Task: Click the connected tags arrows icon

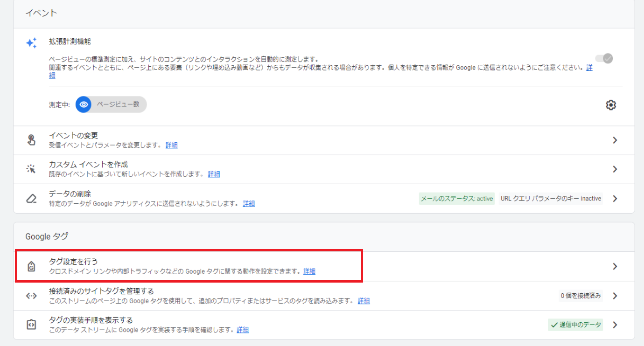Action: tap(31, 296)
